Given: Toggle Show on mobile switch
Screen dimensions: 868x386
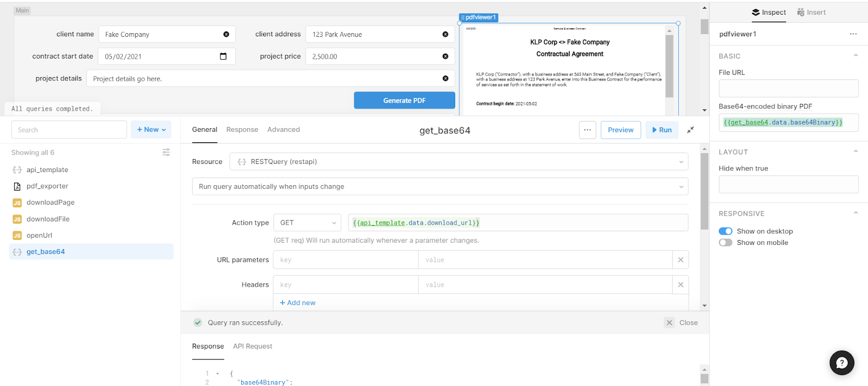Looking at the screenshot, I should [725, 243].
